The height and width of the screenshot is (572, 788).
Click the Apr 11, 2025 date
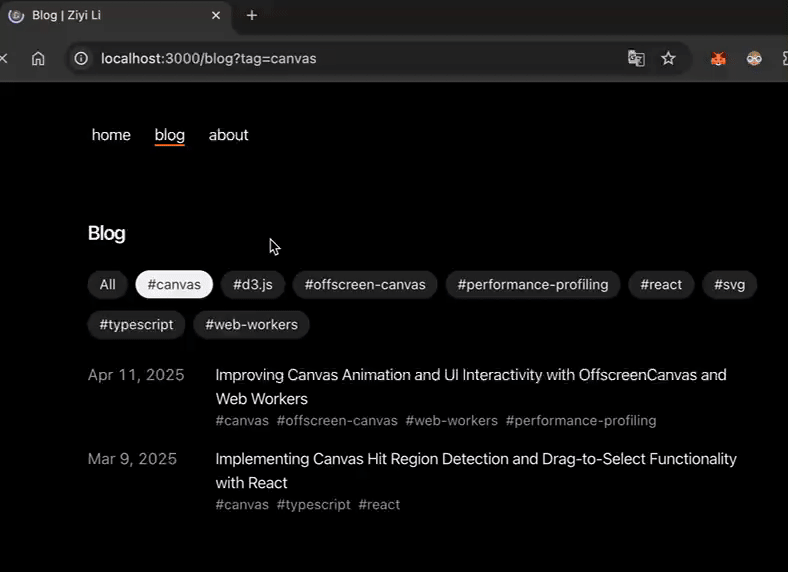136,375
